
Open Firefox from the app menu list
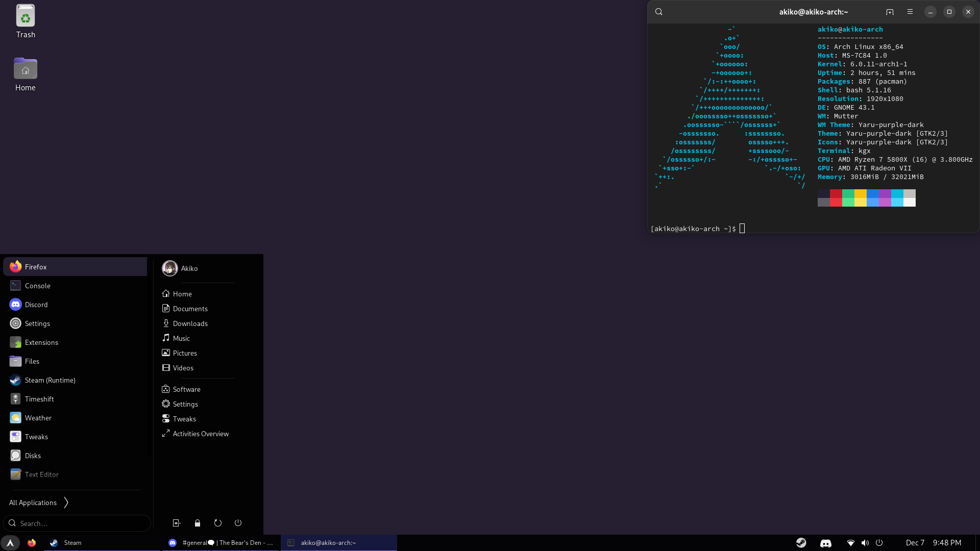(75, 267)
